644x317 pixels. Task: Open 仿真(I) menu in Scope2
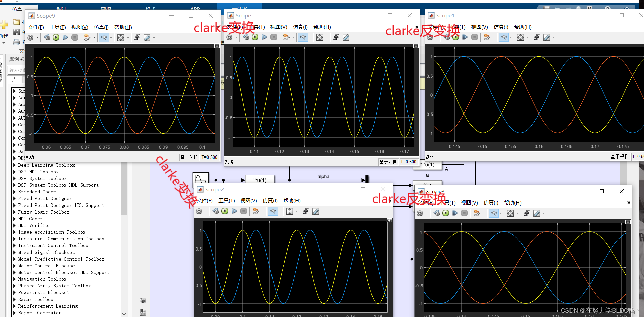(270, 200)
